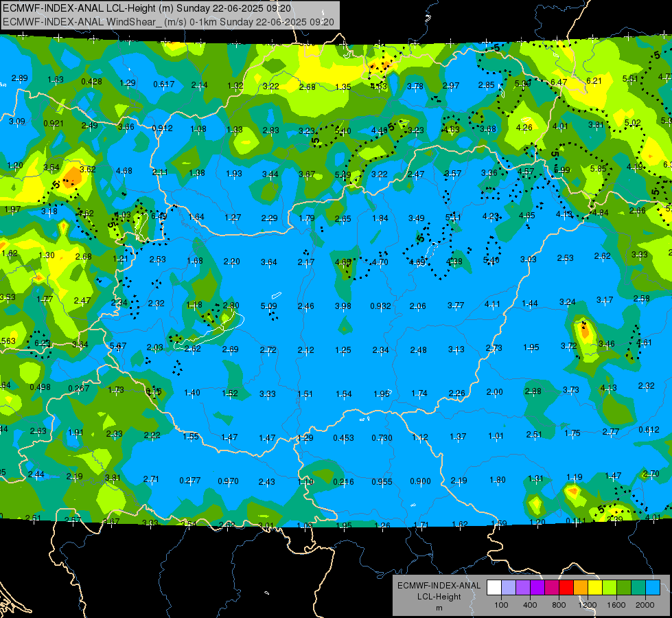Click the wind shear value '0.730'
Screen dimensions: 672x618
click(382, 437)
